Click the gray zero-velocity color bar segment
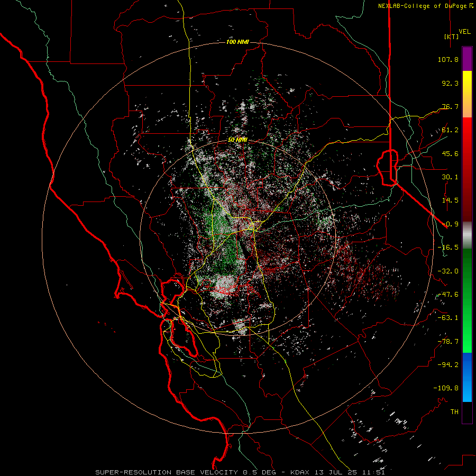This screenshot has height=476, width=476. coord(467,235)
